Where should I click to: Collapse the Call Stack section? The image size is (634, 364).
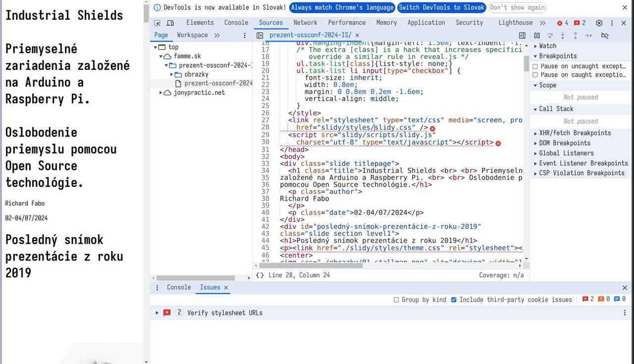535,109
